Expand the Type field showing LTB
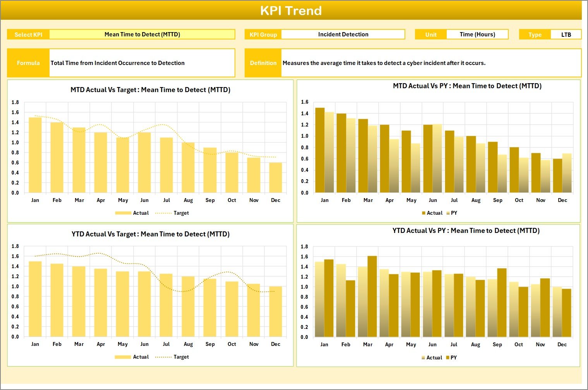 pos(566,34)
